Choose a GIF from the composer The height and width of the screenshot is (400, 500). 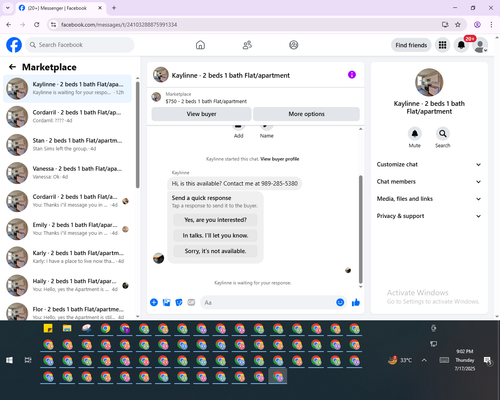click(x=191, y=302)
